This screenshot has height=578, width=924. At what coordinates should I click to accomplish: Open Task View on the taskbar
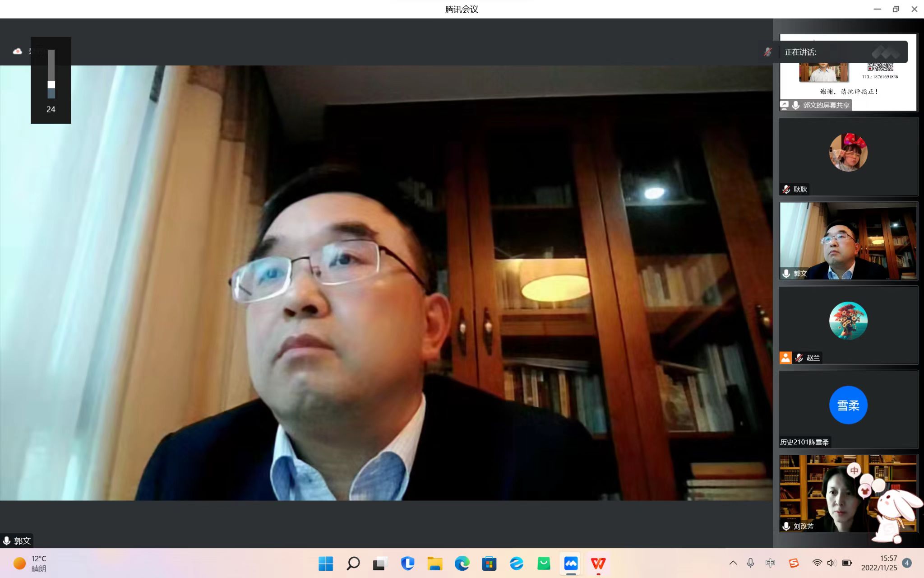(380, 563)
